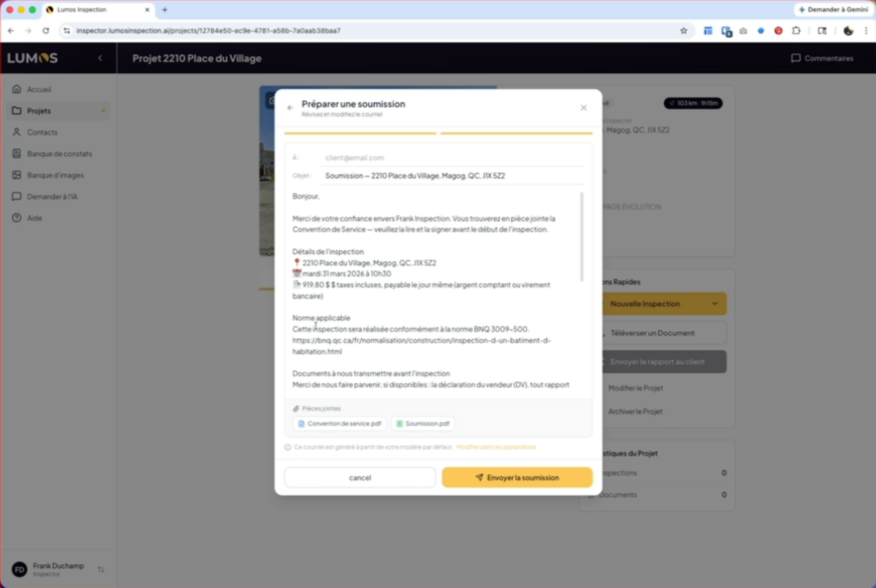Click the email body scrollbar
This screenshot has width=876, height=588.
coord(582,237)
